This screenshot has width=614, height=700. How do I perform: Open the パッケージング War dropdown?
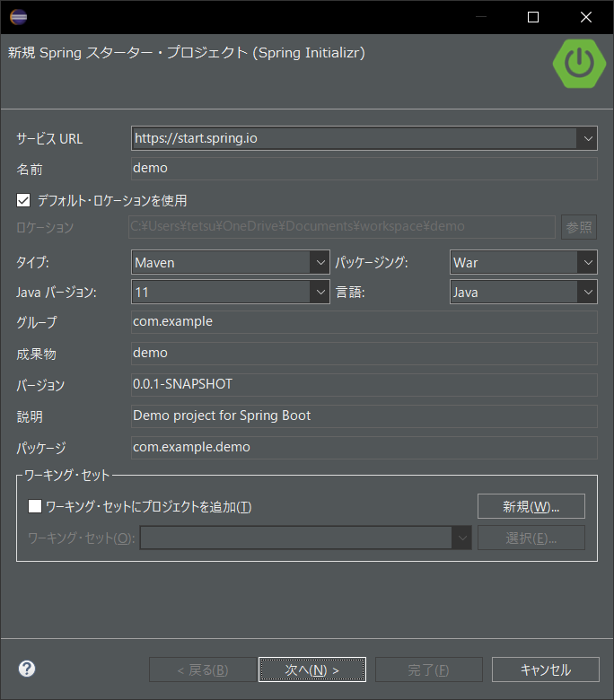[588, 262]
